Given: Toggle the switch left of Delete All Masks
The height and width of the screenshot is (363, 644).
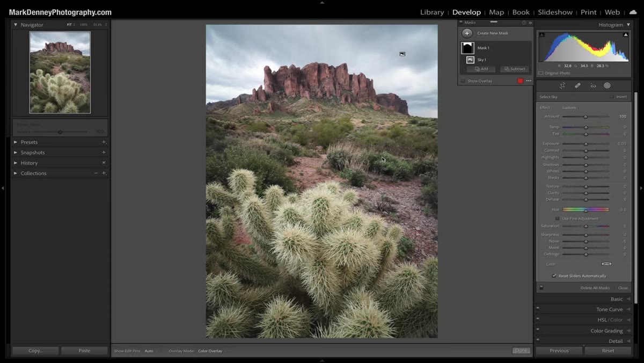Looking at the screenshot, I should (541, 288).
